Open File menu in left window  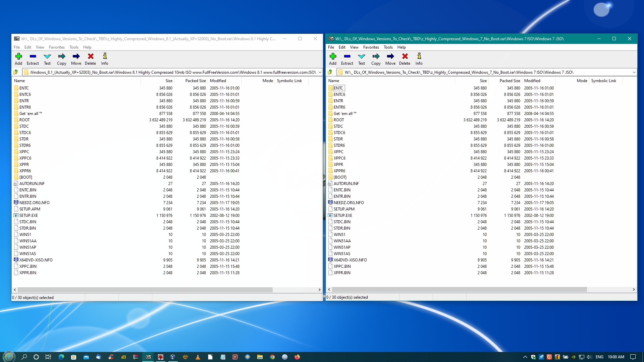click(17, 47)
